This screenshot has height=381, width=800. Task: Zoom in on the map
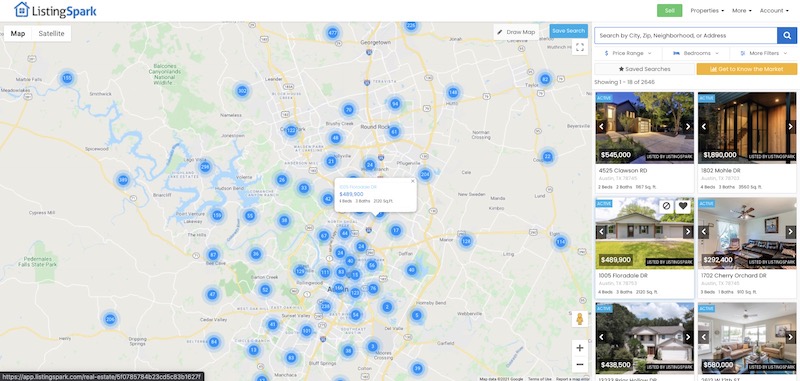[580, 348]
